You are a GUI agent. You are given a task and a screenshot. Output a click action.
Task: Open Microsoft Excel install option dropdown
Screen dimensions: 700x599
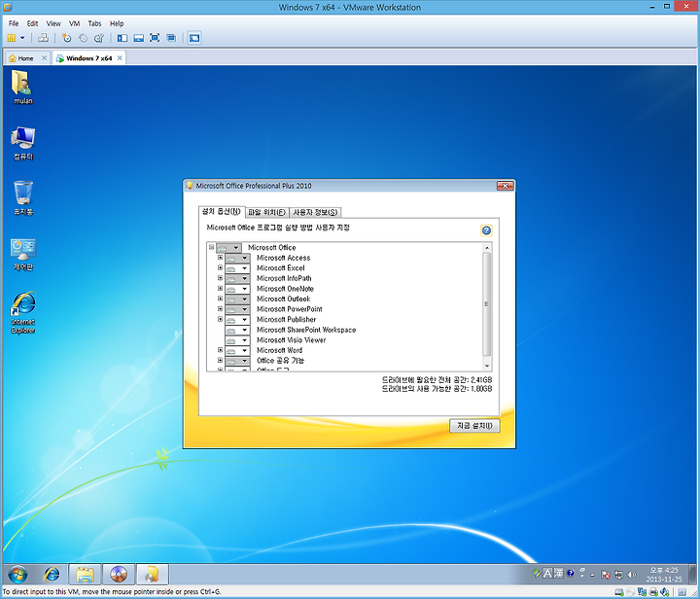point(237,268)
